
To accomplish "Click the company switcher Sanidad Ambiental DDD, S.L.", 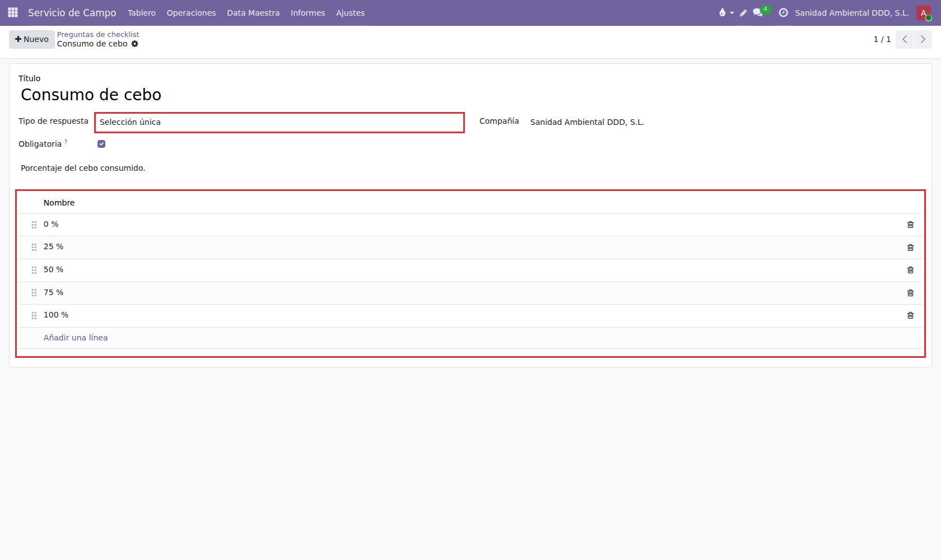I will pos(852,13).
